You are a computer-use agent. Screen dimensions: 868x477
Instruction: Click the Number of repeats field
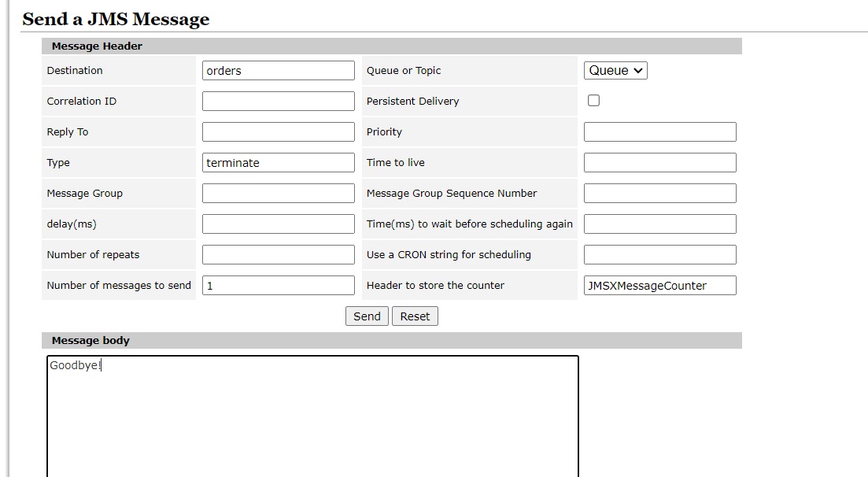click(x=278, y=254)
